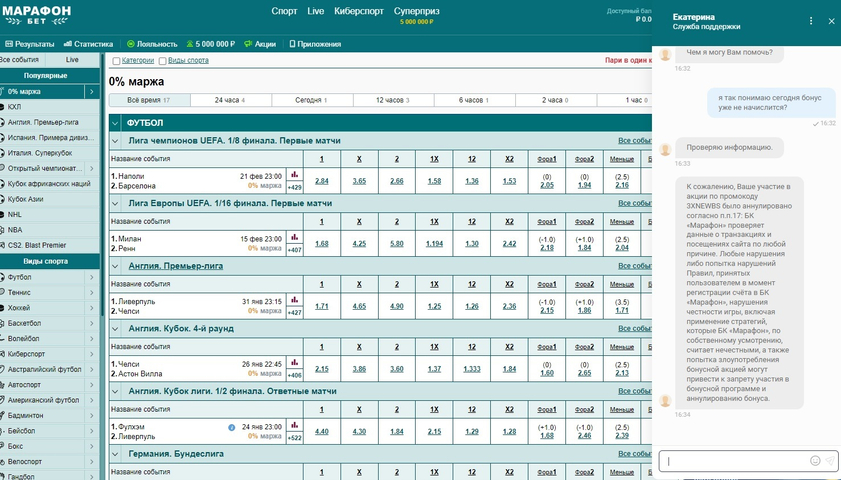Open the Live top menu item
The width and height of the screenshot is (841, 480).
[316, 11]
